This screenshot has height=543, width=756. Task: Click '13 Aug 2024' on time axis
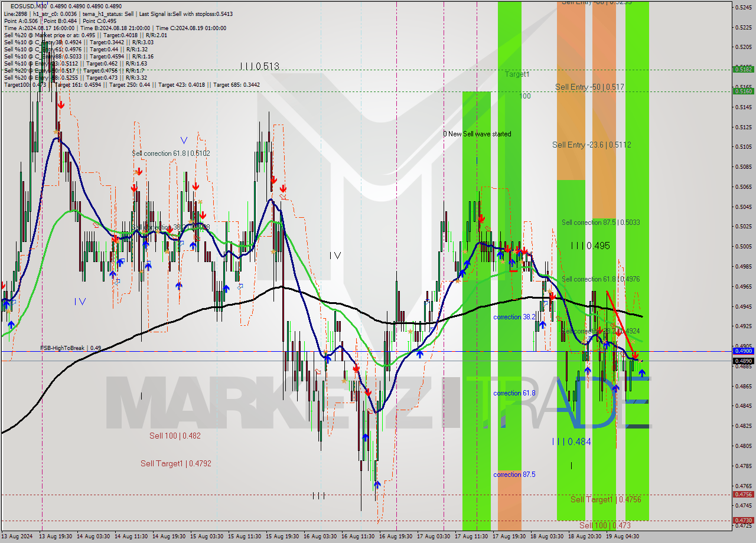pos(18,537)
